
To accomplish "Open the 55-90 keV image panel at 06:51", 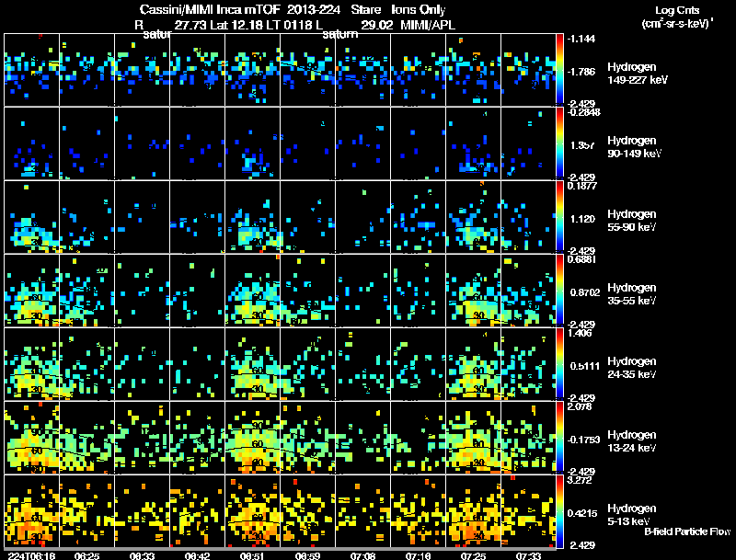I will (x=252, y=217).
